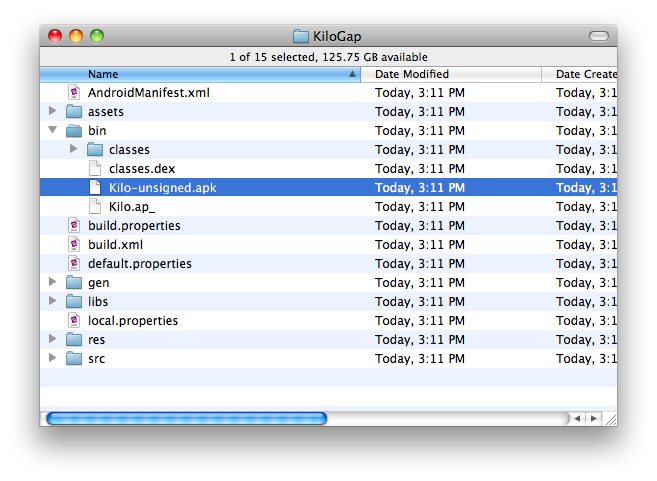657x481 pixels.
Task: Click the AndroidManifest.xml file icon
Action: pyautogui.click(x=73, y=92)
